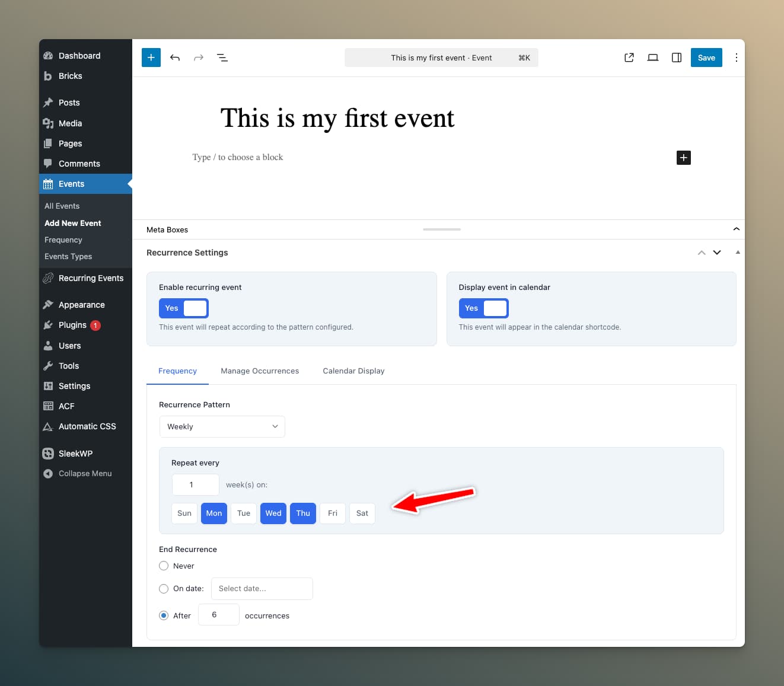Open the Calendar Display tab
Image resolution: width=784 pixels, height=686 pixels.
pos(353,371)
